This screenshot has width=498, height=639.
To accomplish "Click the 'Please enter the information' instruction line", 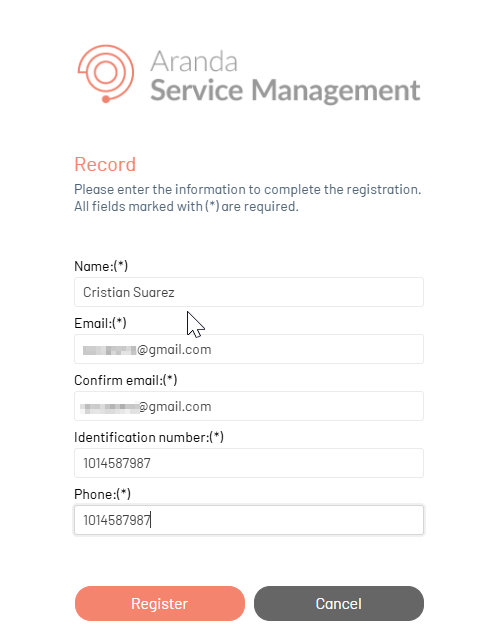I will click(248, 189).
